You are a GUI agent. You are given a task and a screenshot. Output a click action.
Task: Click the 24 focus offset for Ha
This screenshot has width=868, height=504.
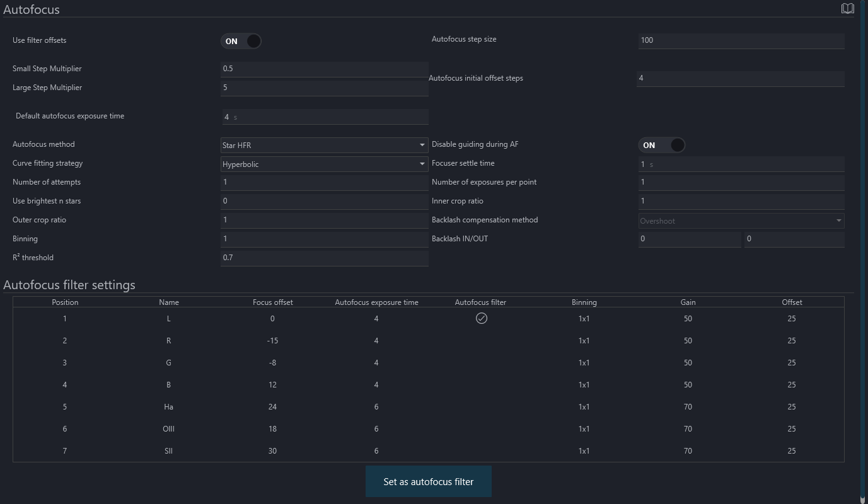(272, 407)
